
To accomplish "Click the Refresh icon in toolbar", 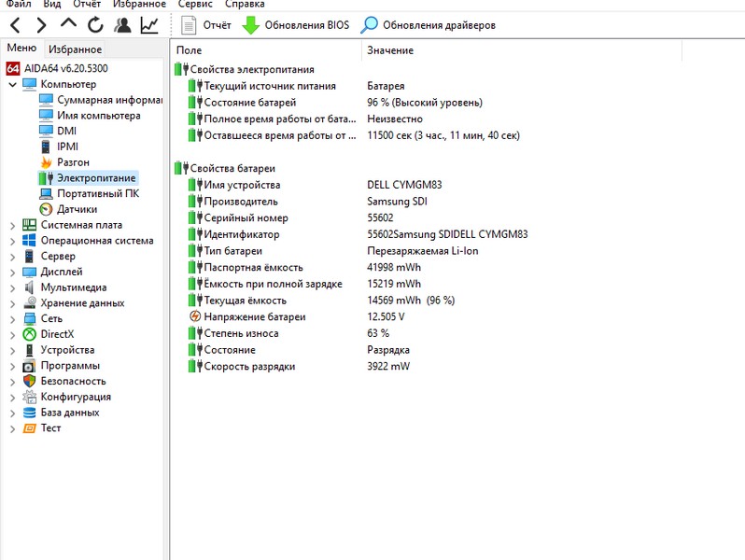I will point(95,25).
